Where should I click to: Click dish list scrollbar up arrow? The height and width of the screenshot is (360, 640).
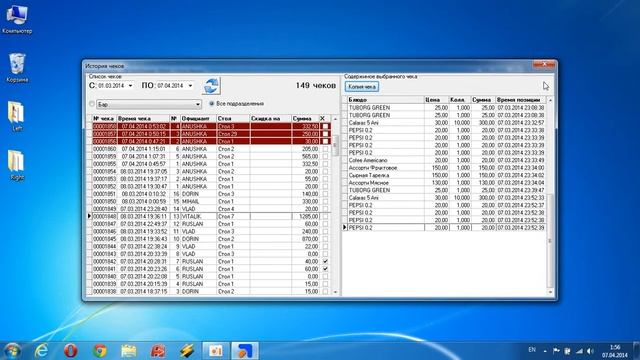pyautogui.click(x=550, y=100)
